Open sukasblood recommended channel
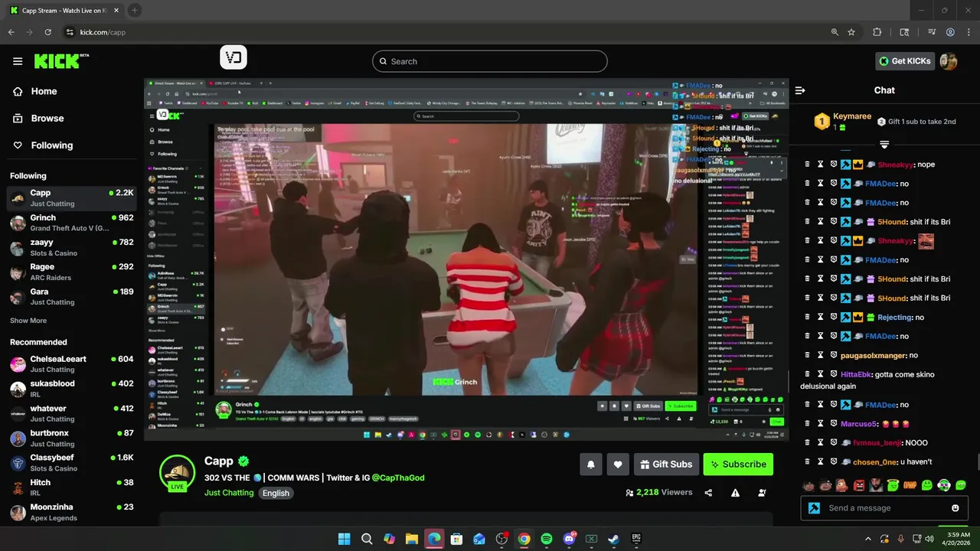This screenshot has width=980, height=551. [x=70, y=388]
